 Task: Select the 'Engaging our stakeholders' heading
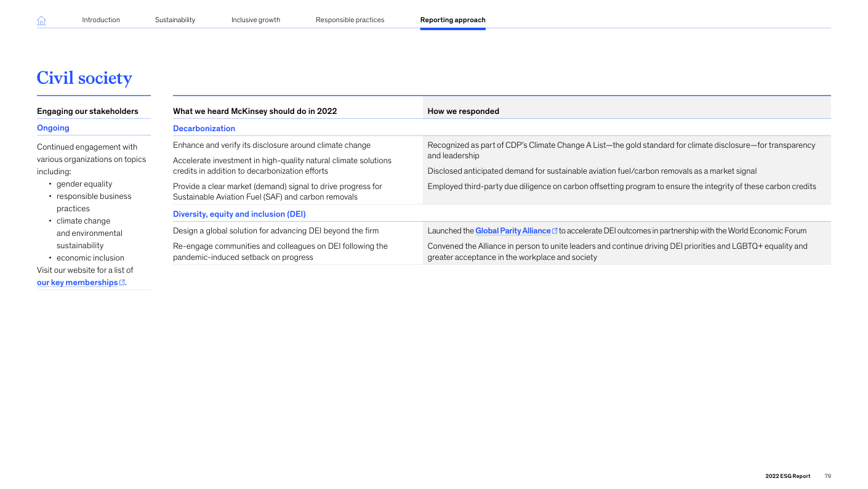pos(87,111)
